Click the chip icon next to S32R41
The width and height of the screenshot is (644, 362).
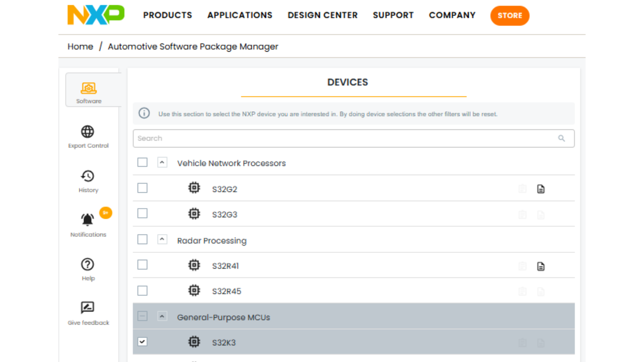(x=194, y=265)
